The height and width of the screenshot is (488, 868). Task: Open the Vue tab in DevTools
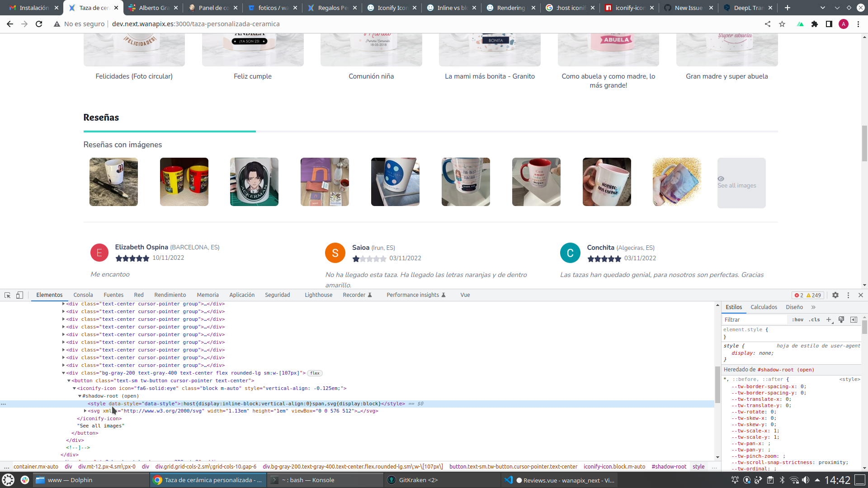click(x=465, y=295)
